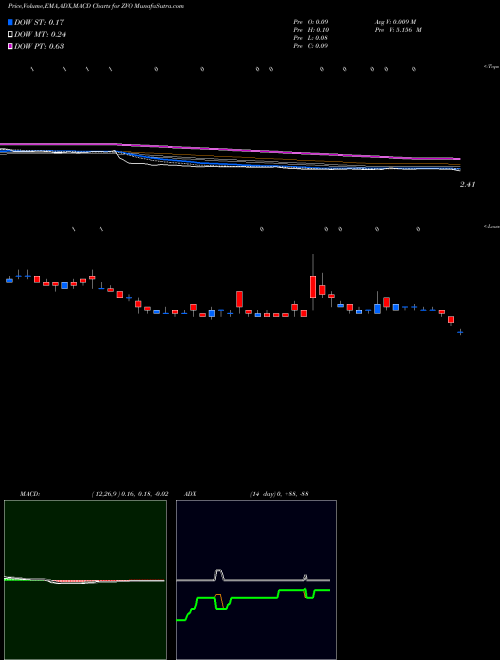
Task: Click the white DOW MT legend swatch
Action: (x=10, y=34)
